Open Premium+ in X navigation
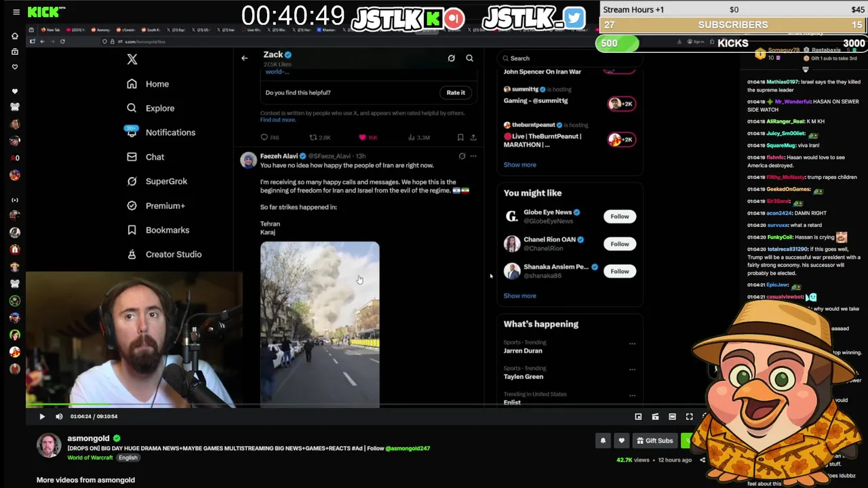The width and height of the screenshot is (868, 488). 156,206
